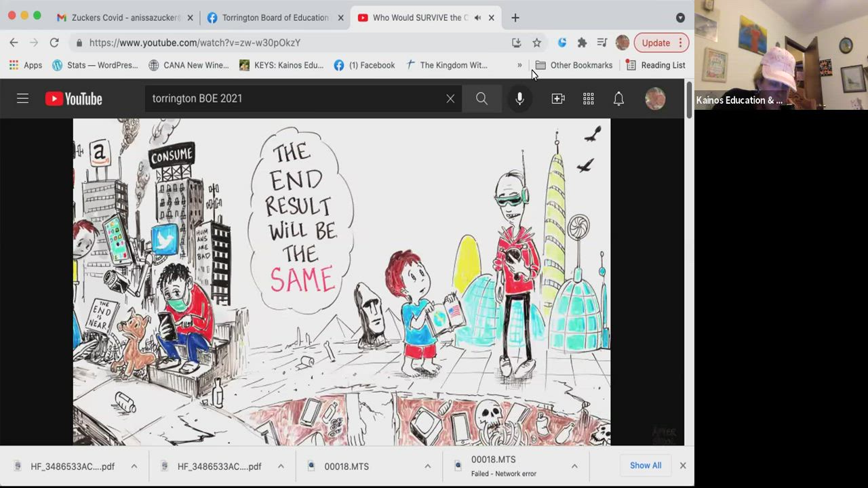Click the YouTube logo to go home
The width and height of the screenshot is (868, 488).
tap(73, 99)
